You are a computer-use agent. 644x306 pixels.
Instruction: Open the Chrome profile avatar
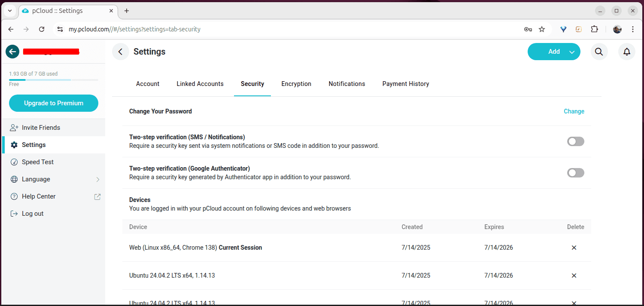click(x=617, y=29)
